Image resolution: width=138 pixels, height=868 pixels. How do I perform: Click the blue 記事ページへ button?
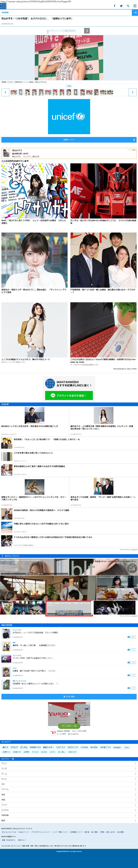[69, 139]
